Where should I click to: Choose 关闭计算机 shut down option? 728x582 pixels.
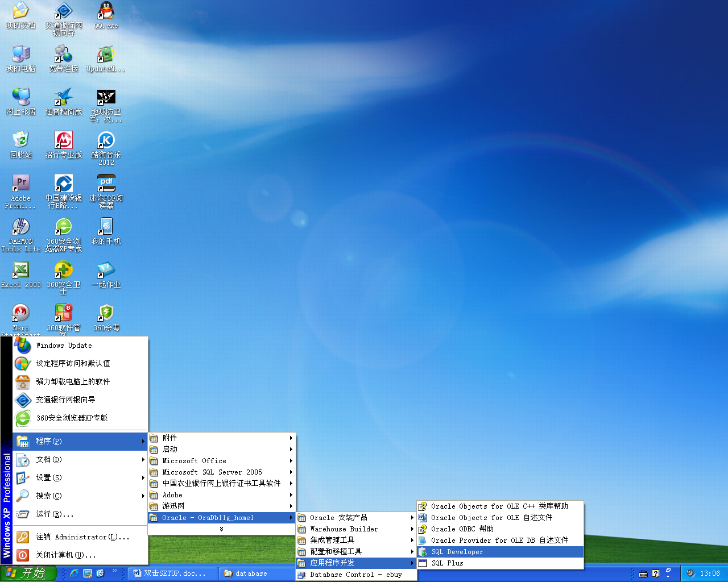coord(80,555)
